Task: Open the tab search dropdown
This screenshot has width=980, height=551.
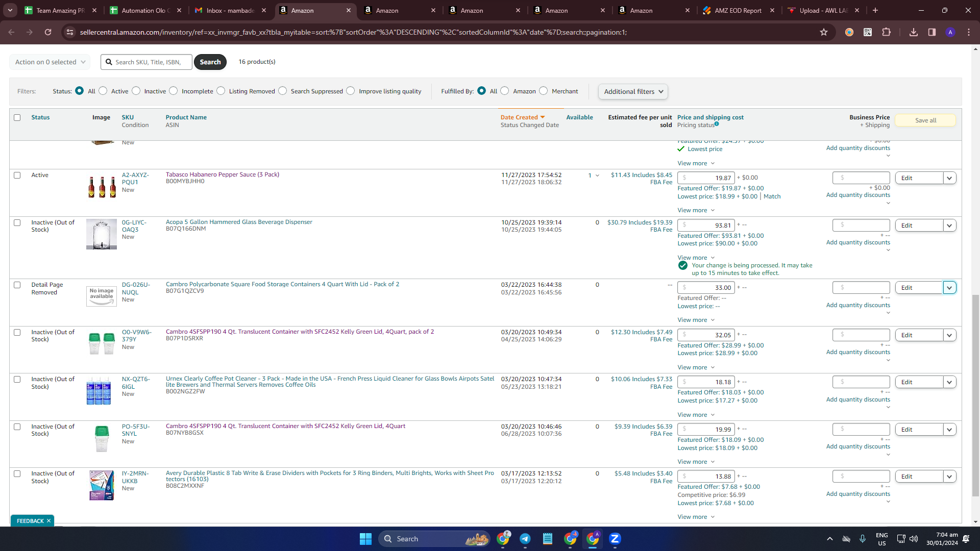Action: tap(10, 10)
